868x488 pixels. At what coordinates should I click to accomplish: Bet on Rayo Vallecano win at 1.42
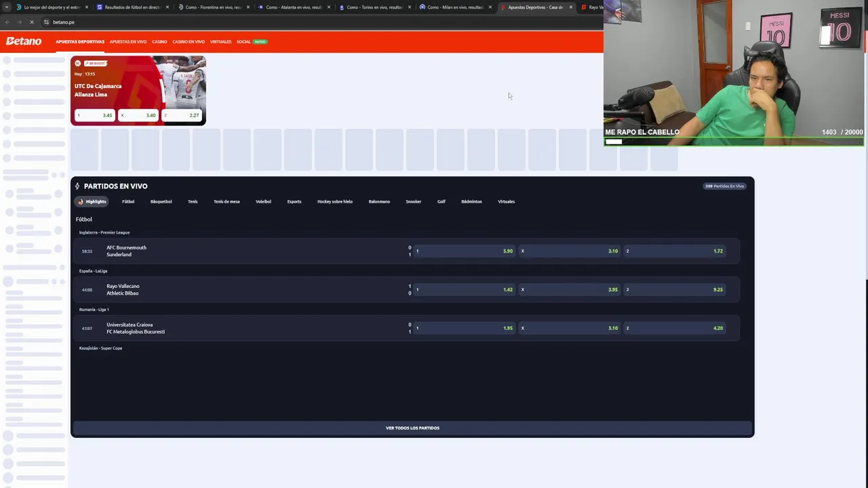pyautogui.click(x=465, y=289)
